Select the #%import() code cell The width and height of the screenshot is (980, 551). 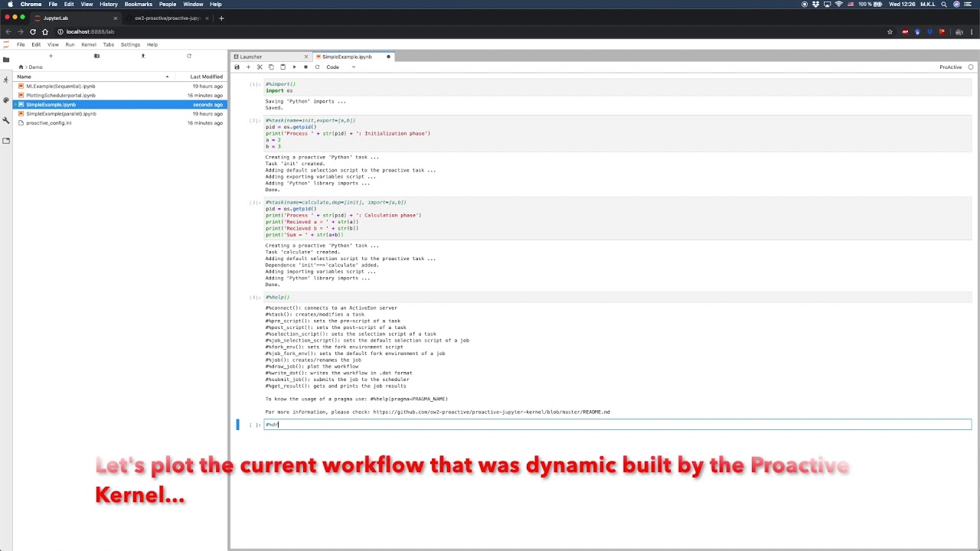coord(617,87)
